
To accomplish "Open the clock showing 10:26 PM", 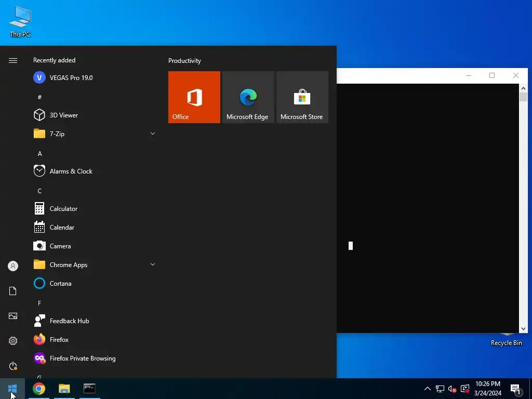I will [487, 389].
